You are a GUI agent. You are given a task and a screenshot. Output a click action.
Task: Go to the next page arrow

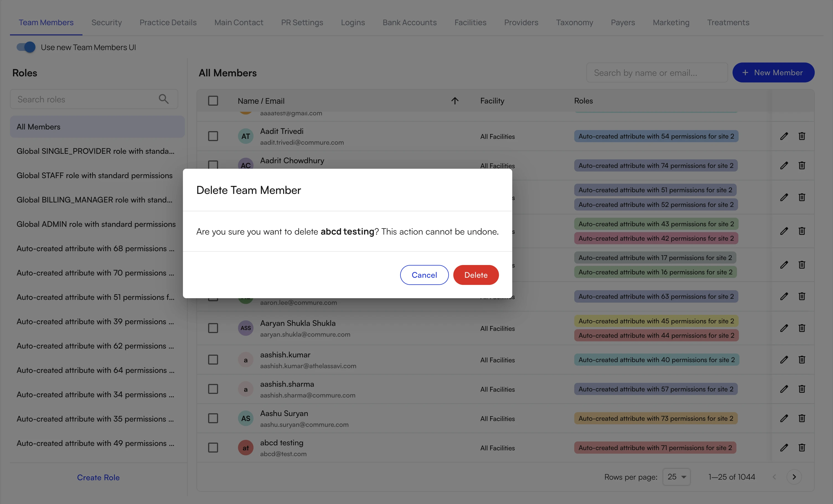click(794, 477)
